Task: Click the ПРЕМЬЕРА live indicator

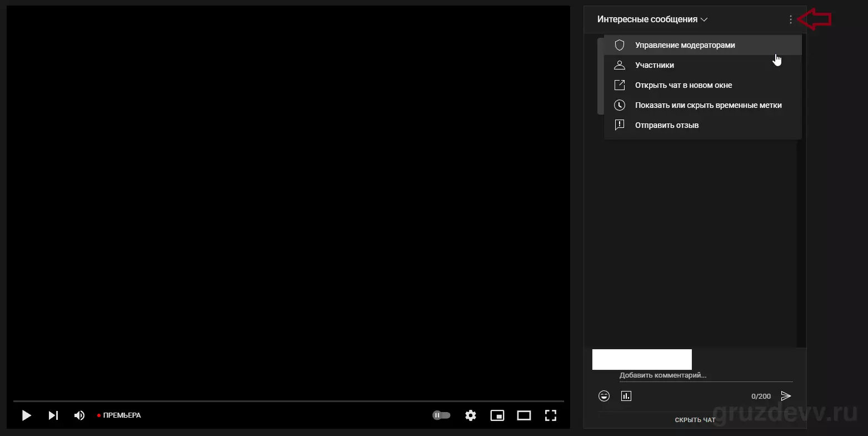Action: pos(119,415)
